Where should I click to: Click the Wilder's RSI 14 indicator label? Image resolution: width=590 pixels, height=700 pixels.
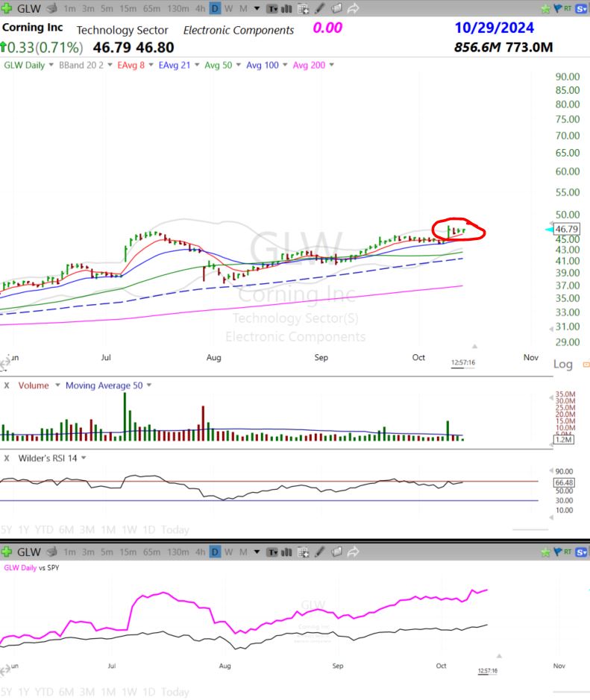[47, 458]
